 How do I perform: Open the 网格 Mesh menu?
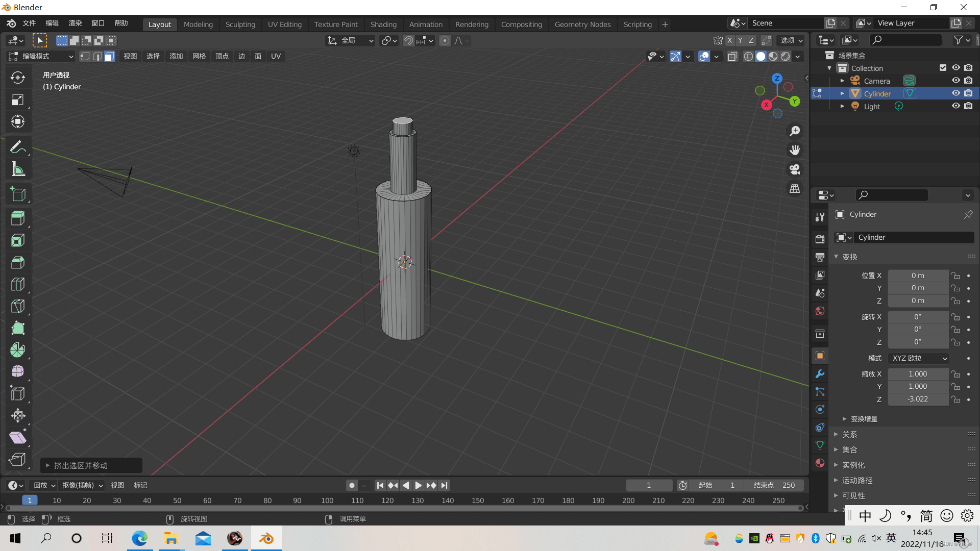[199, 57]
